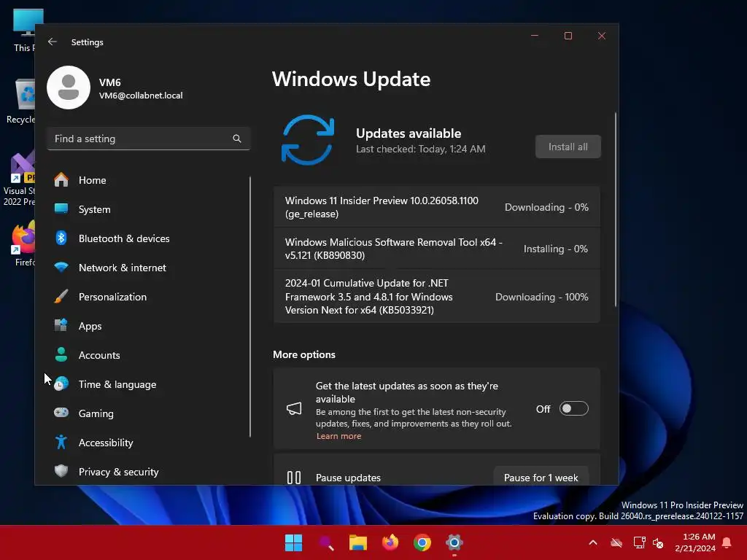Click the VM6@collabnet.local account email
The height and width of the screenshot is (560, 747).
(x=141, y=96)
